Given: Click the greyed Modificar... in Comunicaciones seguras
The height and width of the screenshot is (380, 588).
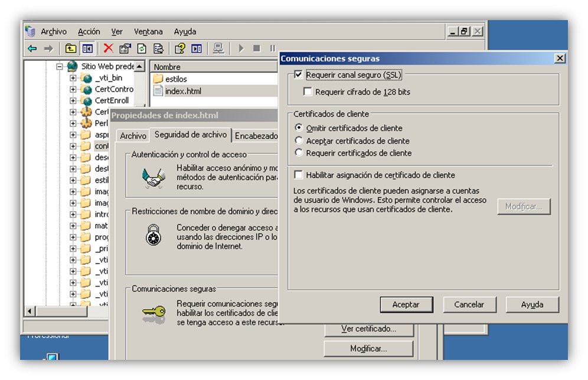Looking at the screenshot, I should [x=524, y=206].
